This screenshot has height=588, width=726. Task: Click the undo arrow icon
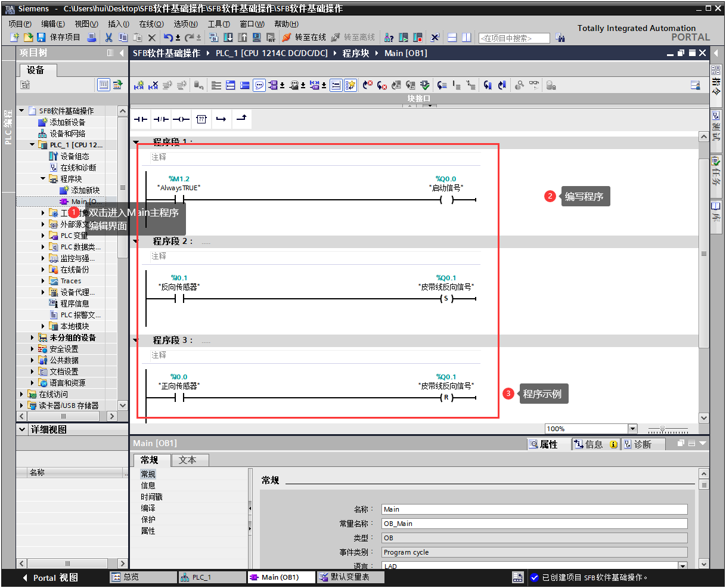(168, 38)
